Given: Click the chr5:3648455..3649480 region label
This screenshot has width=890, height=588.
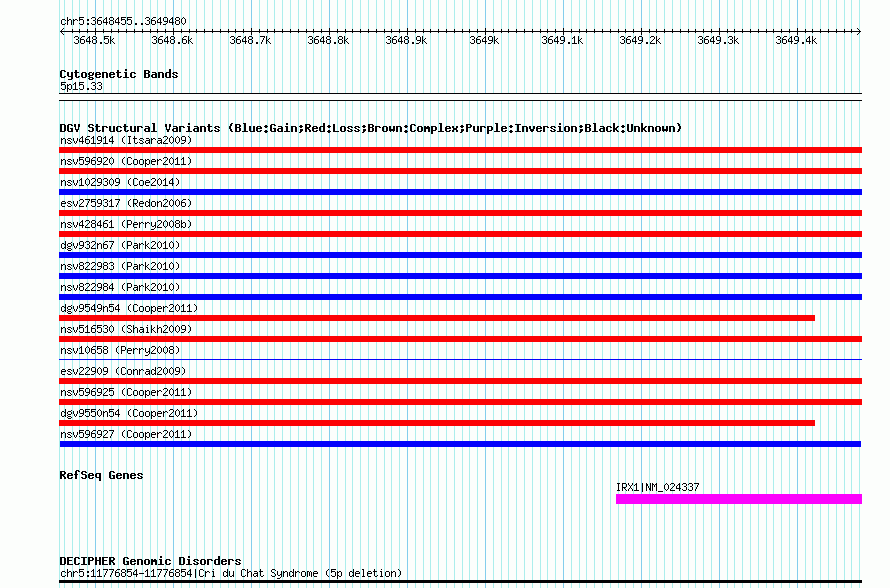Looking at the screenshot, I should (123, 22).
